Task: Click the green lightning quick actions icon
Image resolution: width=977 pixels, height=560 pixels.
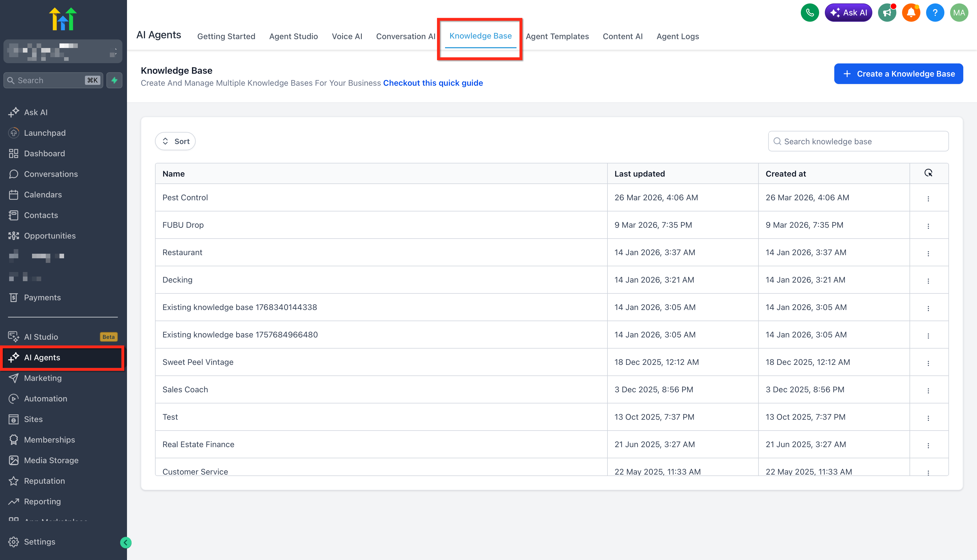Action: 114,80
